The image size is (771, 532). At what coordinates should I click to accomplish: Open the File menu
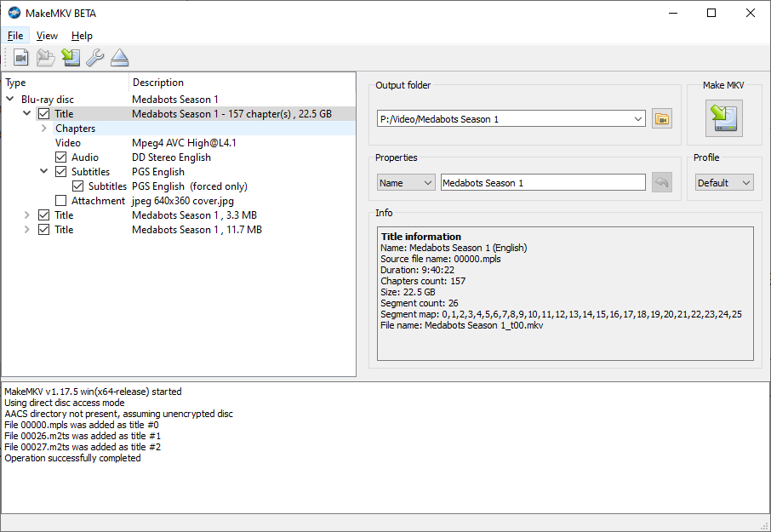click(15, 36)
